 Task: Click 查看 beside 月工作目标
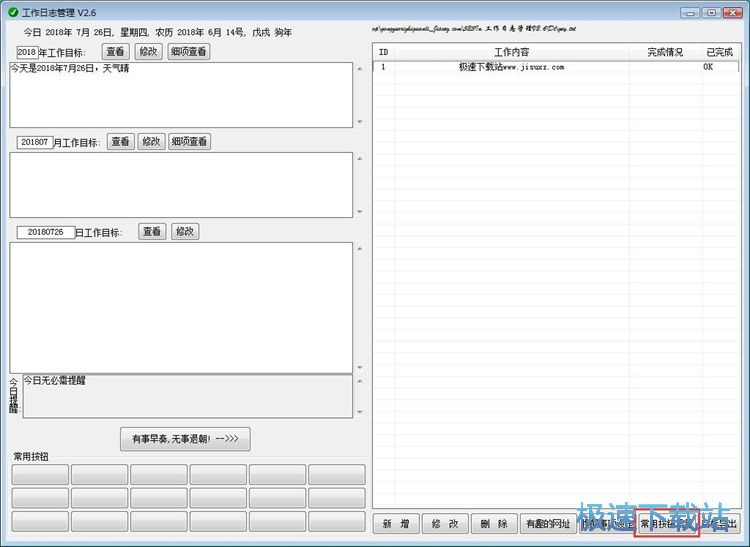tap(121, 142)
